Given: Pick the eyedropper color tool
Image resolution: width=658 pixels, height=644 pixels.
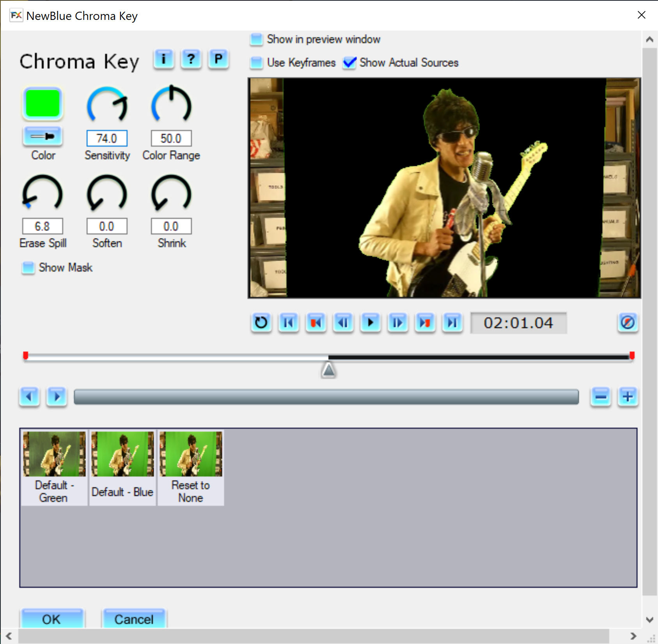Looking at the screenshot, I should tap(43, 136).
